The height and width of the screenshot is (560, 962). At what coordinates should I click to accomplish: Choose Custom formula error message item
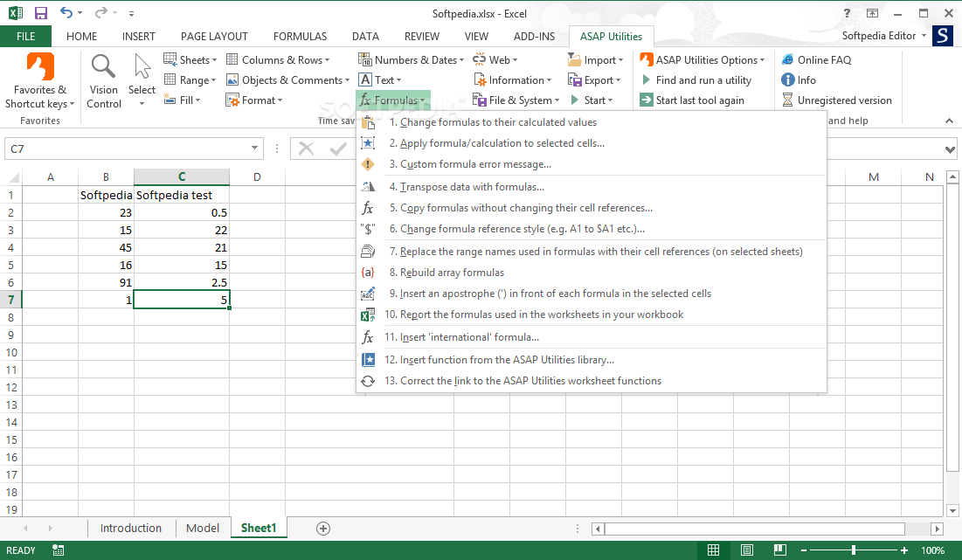[592, 163]
